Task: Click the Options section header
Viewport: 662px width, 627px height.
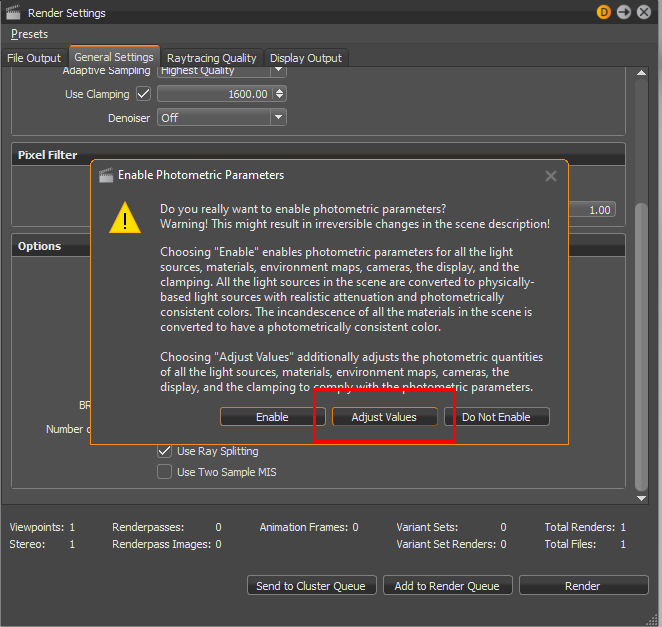Action: (x=318, y=246)
